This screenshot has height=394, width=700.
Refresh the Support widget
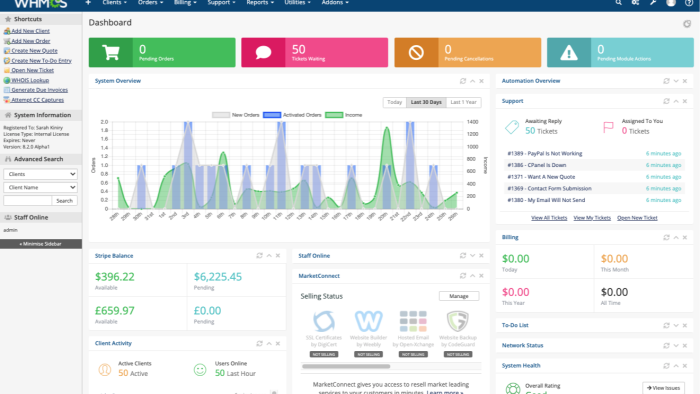tap(667, 101)
